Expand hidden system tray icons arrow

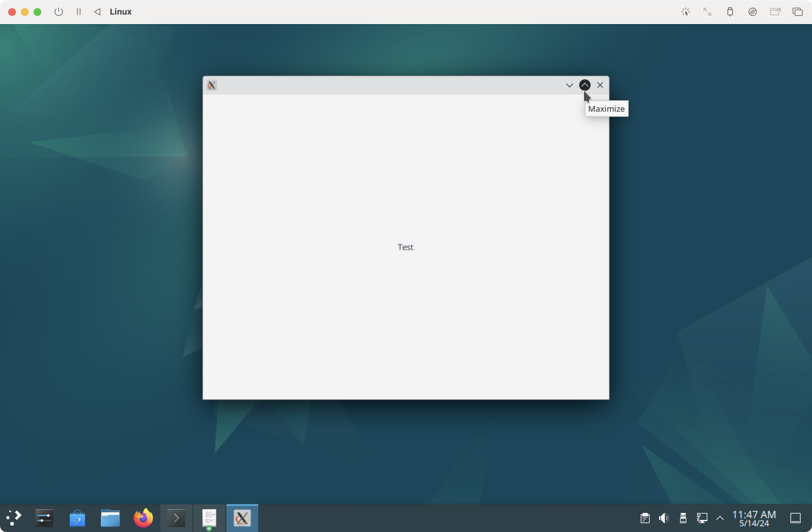(720, 518)
